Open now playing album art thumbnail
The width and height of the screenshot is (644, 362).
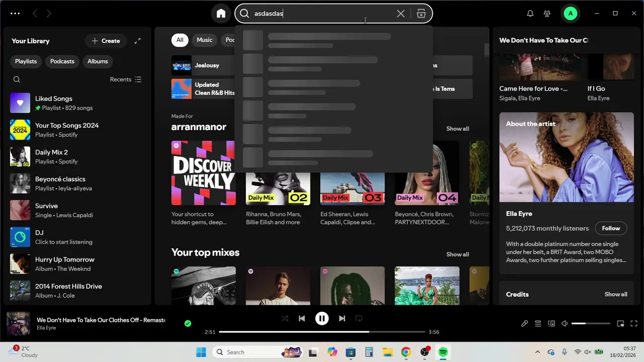(19, 324)
